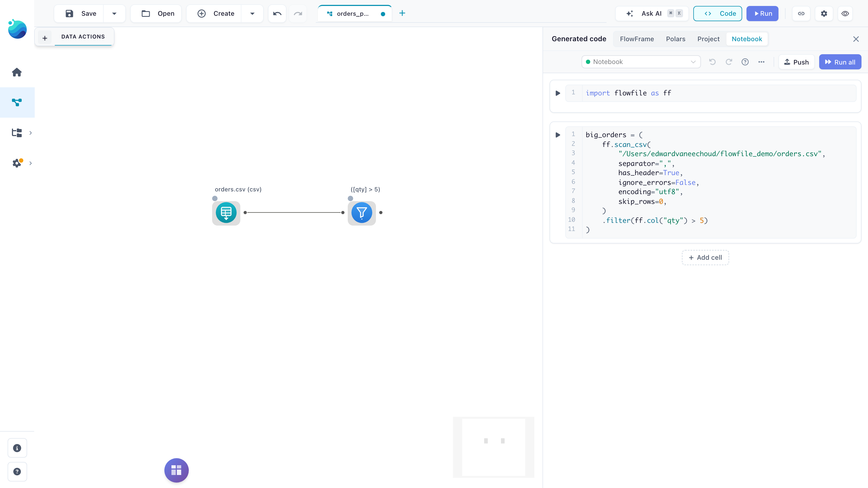Select the orders.csv read node
Viewport: 868px width, 488px height.
pos(226,213)
